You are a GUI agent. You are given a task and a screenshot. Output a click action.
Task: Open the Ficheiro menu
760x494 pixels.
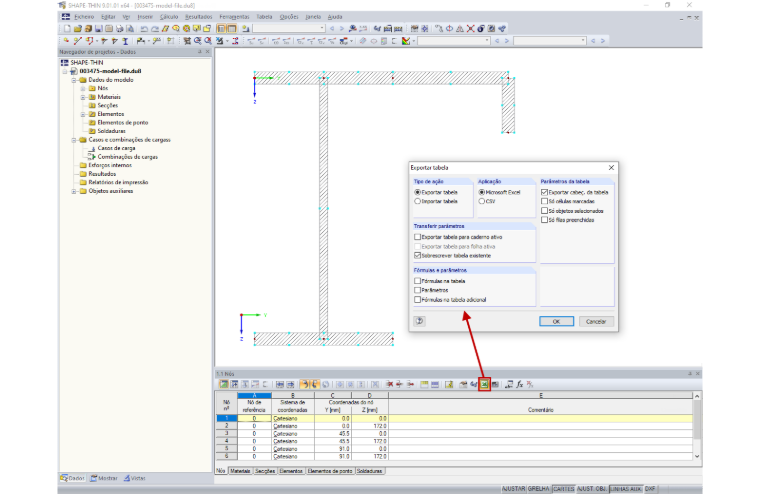coord(84,17)
